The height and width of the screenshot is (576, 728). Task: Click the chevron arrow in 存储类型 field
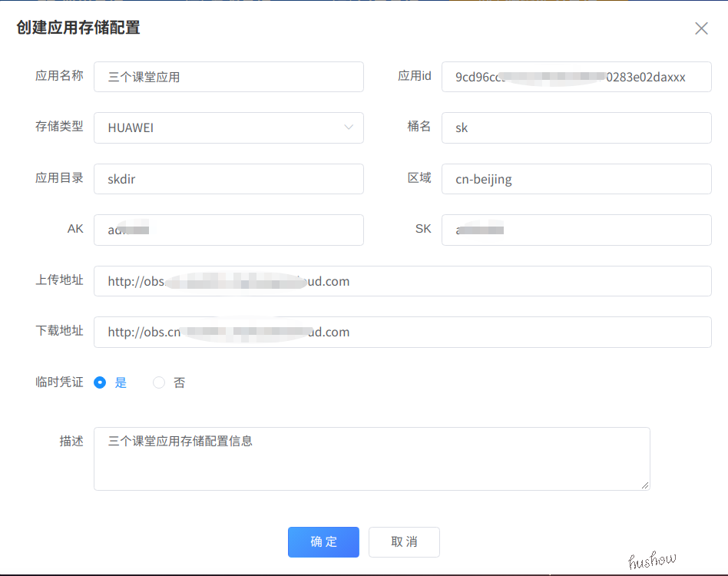tap(349, 127)
